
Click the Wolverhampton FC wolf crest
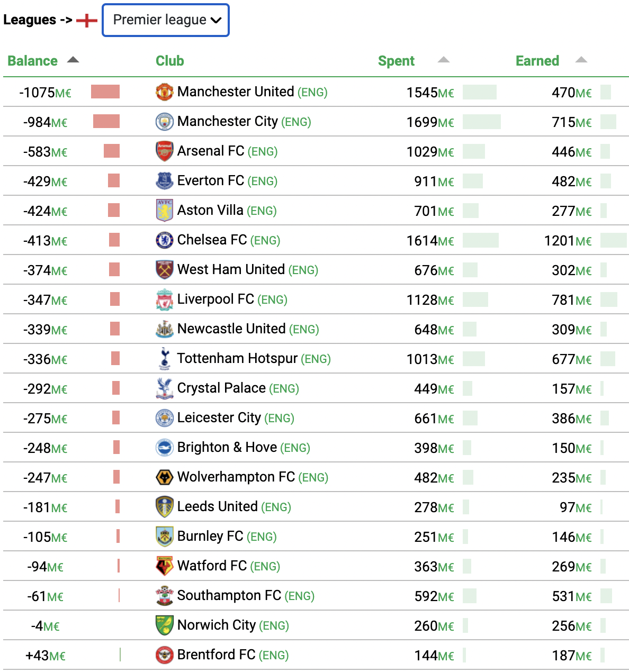point(165,477)
